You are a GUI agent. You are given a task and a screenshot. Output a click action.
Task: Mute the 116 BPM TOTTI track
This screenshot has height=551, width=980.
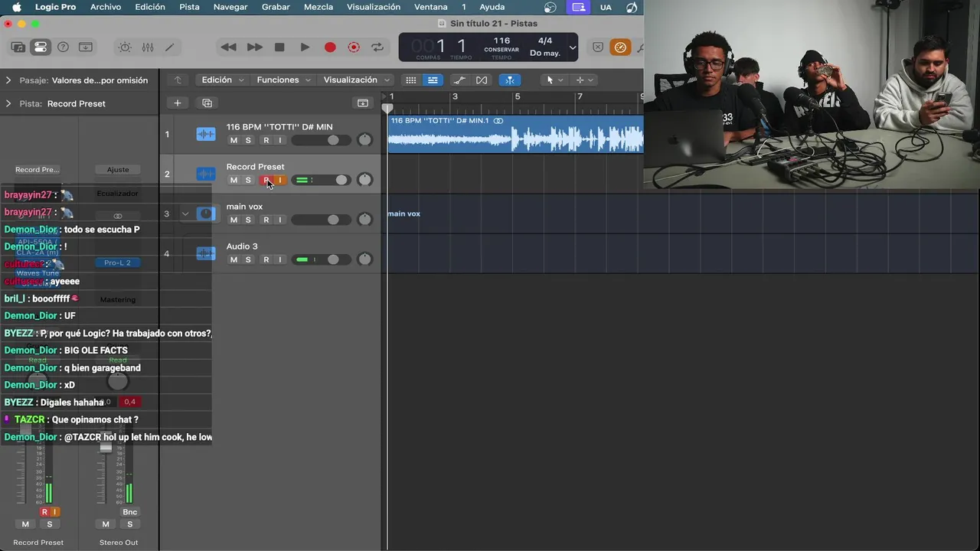pos(234,140)
